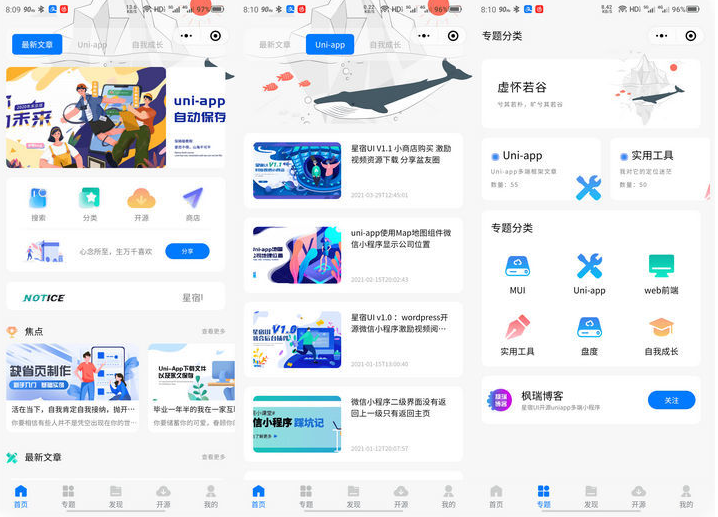Open text 活在当下，自我肯定自我接纳
Image resolution: width=718 pixels, height=517 pixels.
click(x=73, y=409)
